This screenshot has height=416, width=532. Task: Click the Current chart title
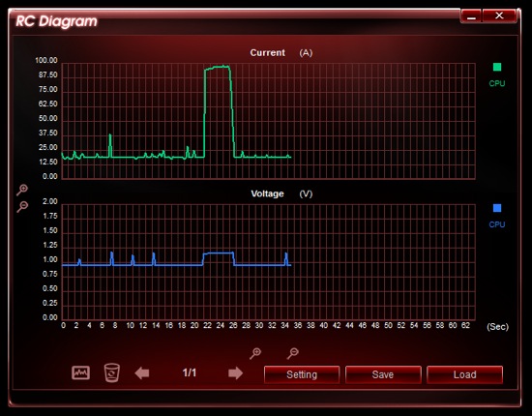coord(267,53)
